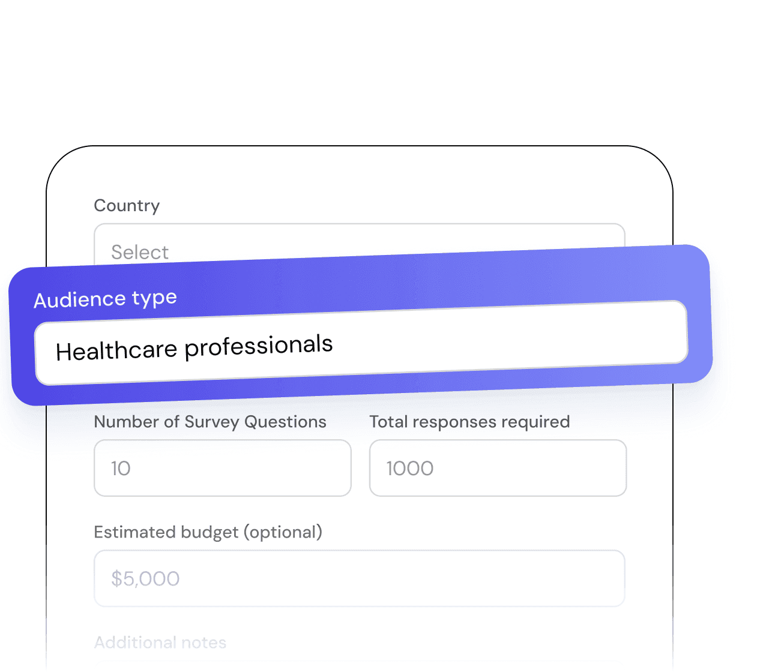Open the Country select dropdown

(359, 242)
